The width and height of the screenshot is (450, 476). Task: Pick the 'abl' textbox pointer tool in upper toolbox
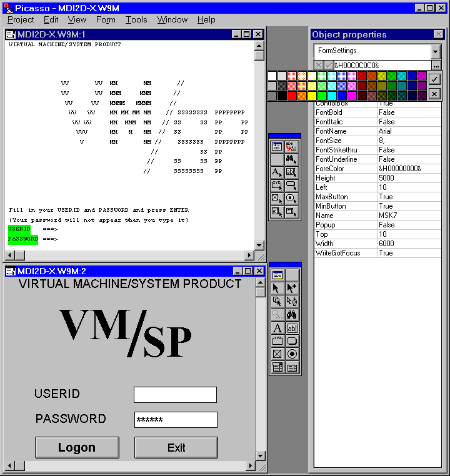(x=291, y=173)
